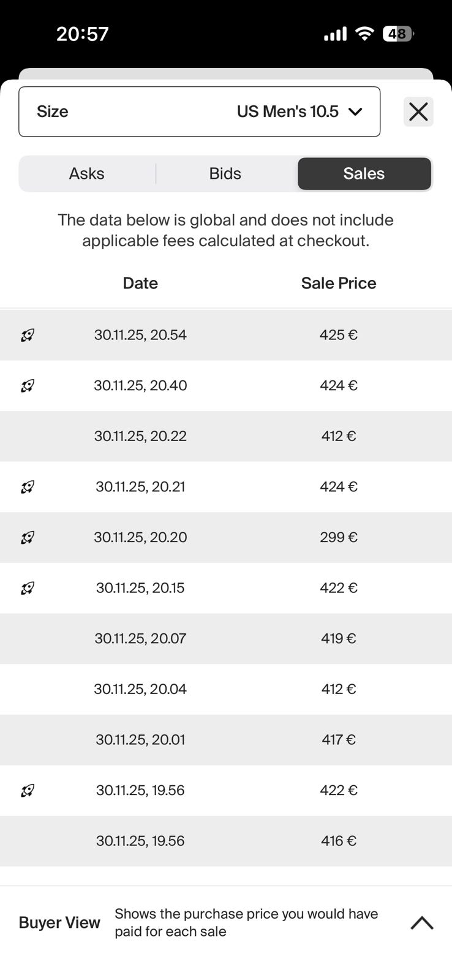Close the sales panel with the X
452x980 pixels.
(418, 111)
